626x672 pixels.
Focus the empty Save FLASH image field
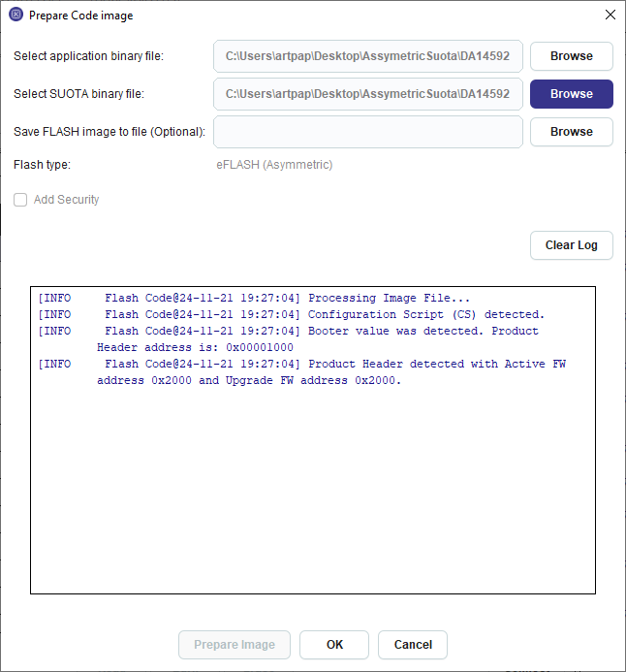(x=368, y=132)
